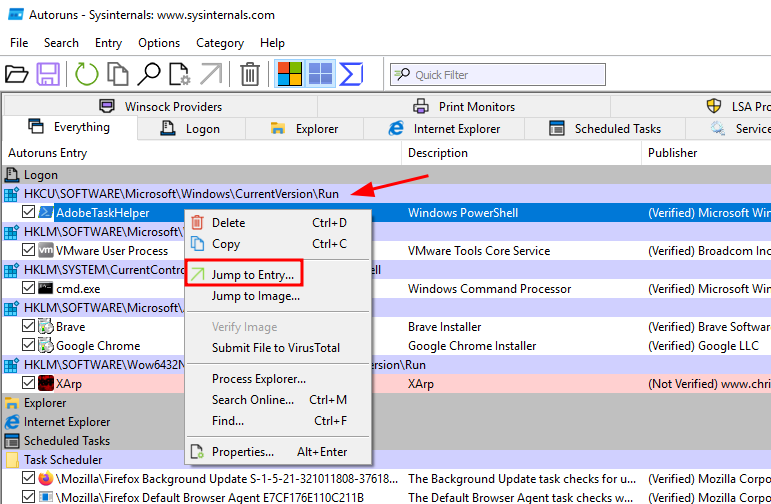Toggle the Hide Windows Entries blue squares icon
The height and width of the screenshot is (504, 771).
click(320, 74)
